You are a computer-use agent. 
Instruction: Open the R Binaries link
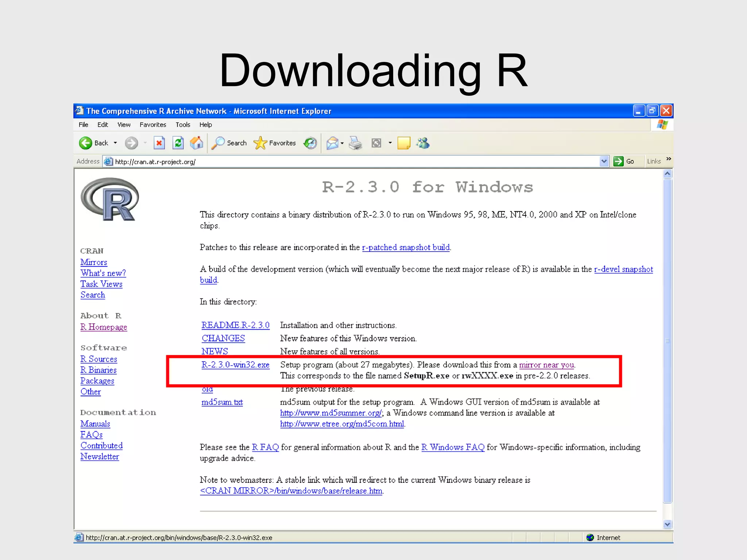point(98,370)
